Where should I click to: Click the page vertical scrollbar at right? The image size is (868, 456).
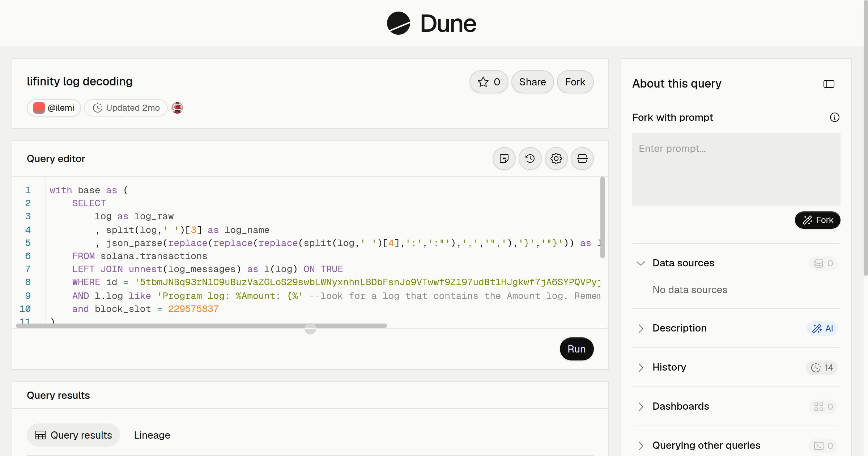865,138
